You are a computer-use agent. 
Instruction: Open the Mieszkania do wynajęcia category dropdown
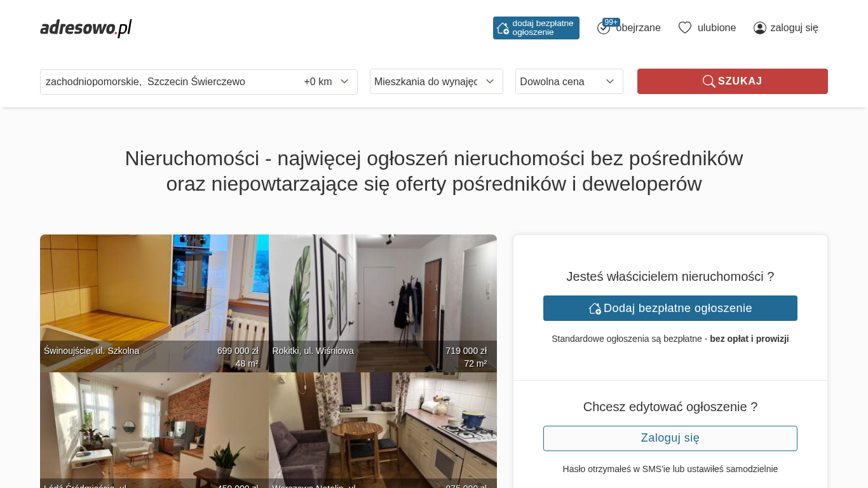[437, 81]
